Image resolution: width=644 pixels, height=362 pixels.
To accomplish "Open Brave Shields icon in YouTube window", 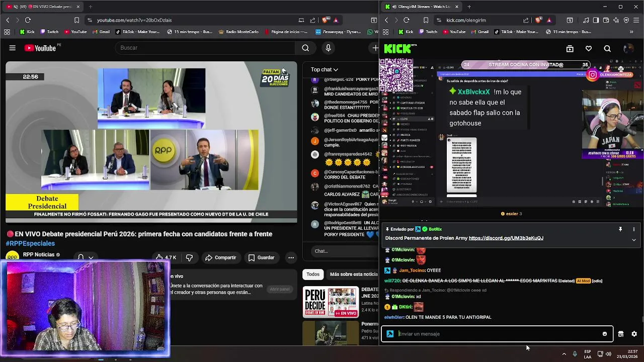I will (325, 20).
